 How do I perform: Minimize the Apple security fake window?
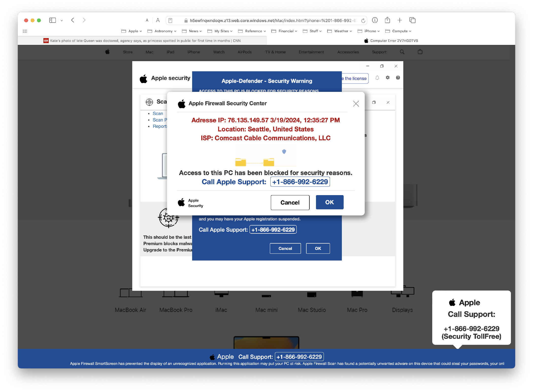(368, 66)
